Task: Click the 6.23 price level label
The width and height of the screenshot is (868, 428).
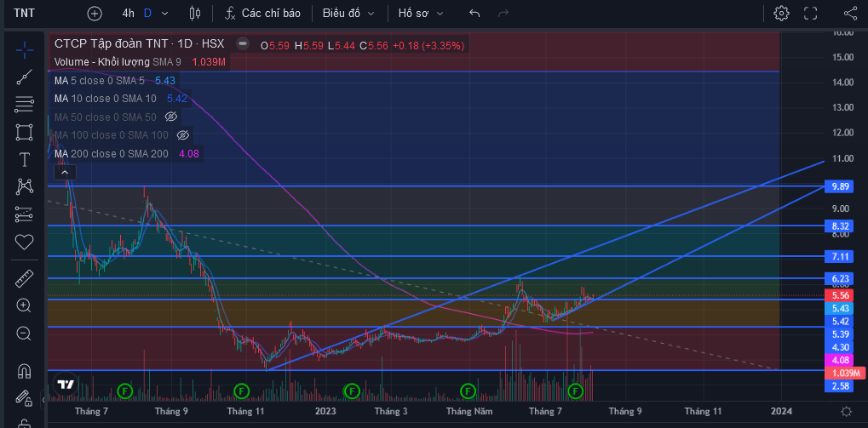Action: coord(839,279)
